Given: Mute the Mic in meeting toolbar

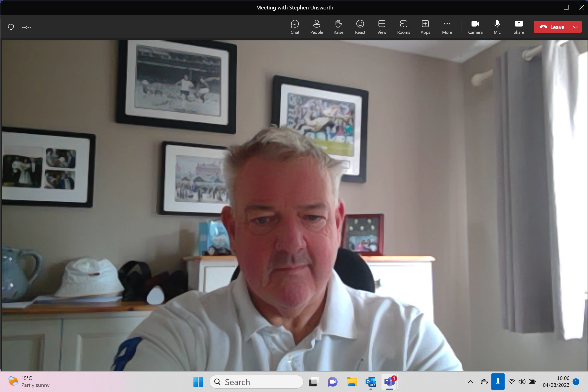Looking at the screenshot, I should pos(497,27).
